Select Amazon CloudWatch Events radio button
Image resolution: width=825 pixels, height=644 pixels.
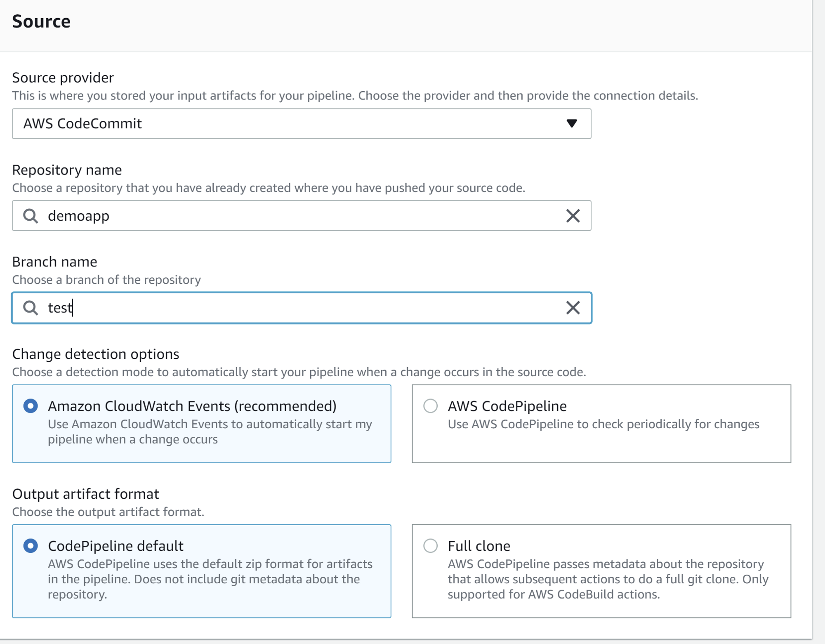(x=31, y=406)
